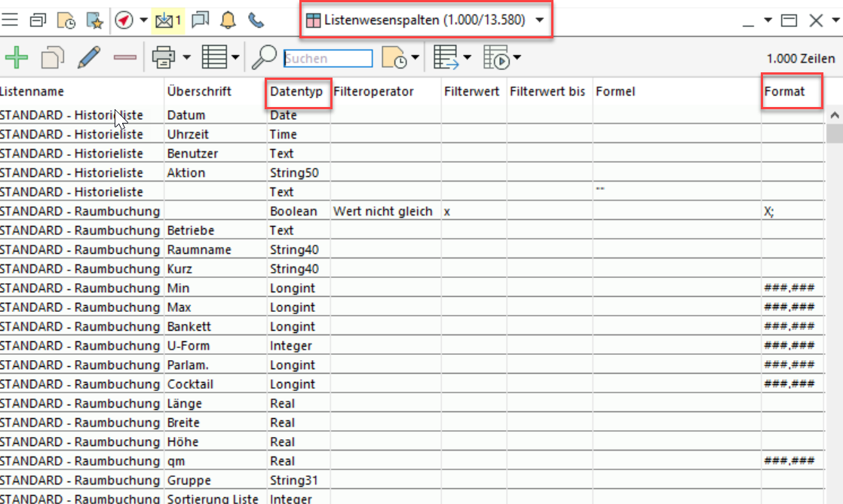The image size is (843, 504).
Task: Expand the printer dropdown arrow
Action: (185, 57)
